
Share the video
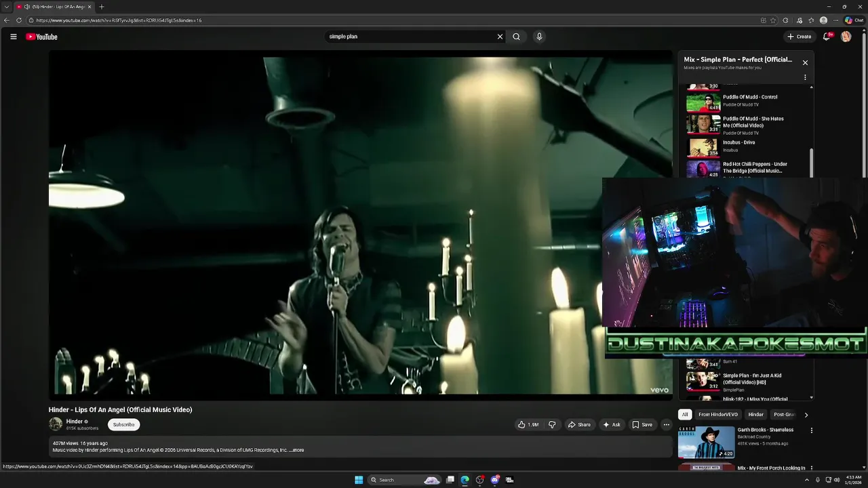pyautogui.click(x=579, y=425)
